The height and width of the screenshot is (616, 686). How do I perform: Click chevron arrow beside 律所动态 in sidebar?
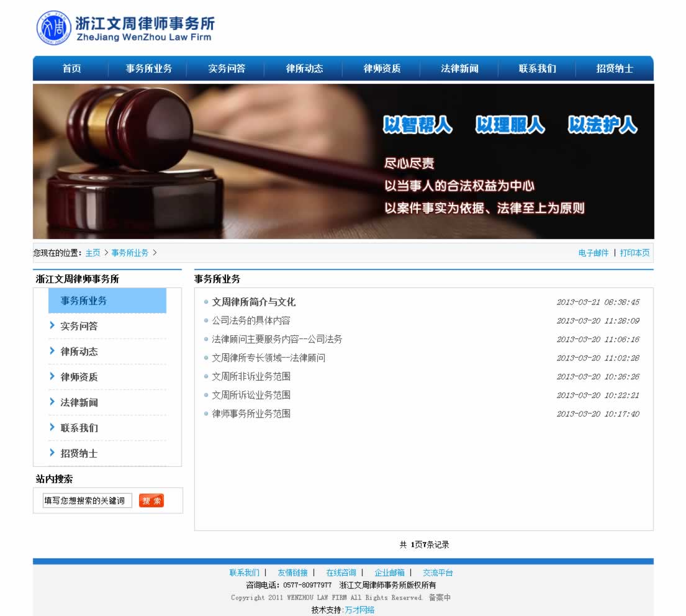point(52,351)
